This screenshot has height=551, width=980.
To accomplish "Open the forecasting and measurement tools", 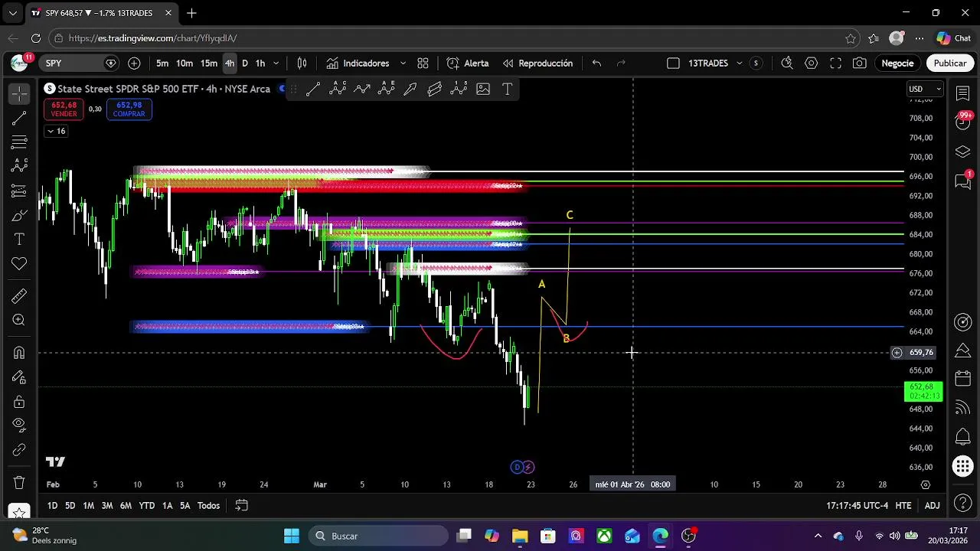I will click(x=19, y=191).
